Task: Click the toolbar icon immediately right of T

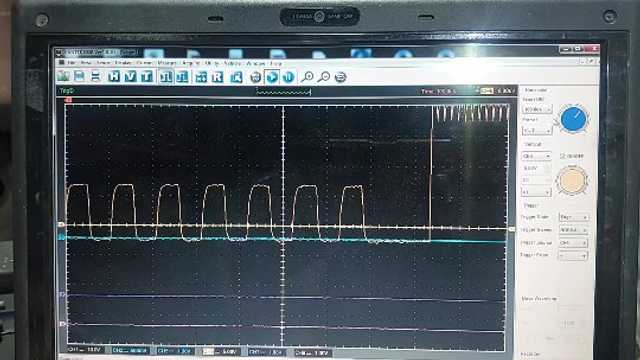Action: [x=166, y=76]
